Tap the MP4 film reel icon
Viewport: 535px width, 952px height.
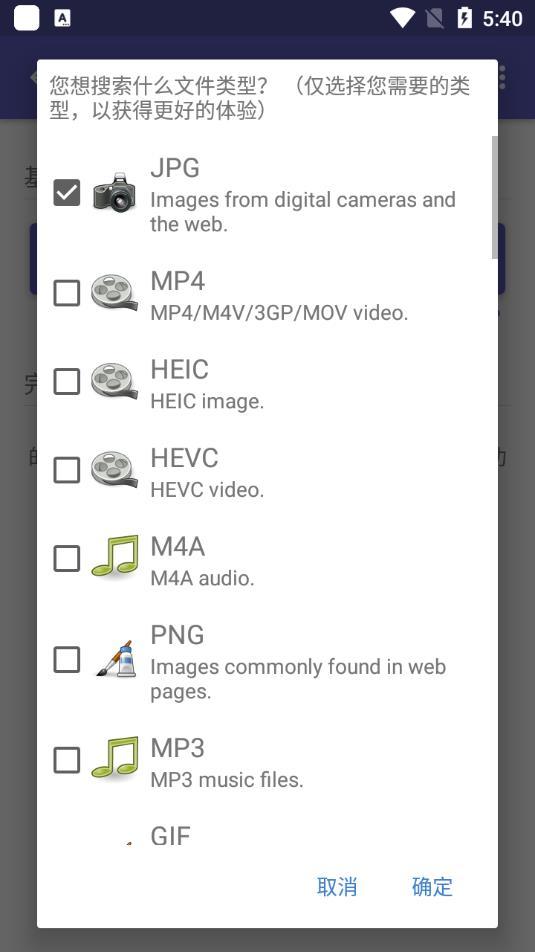115,293
